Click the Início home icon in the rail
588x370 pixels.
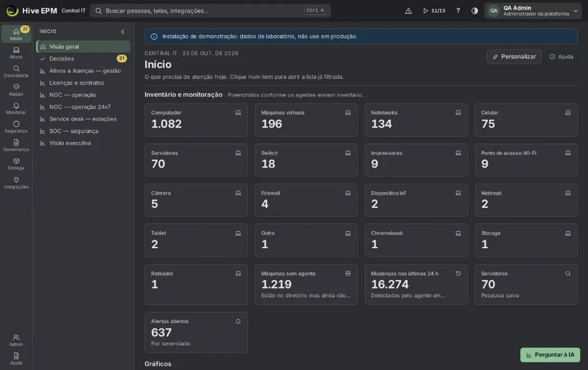(16, 34)
